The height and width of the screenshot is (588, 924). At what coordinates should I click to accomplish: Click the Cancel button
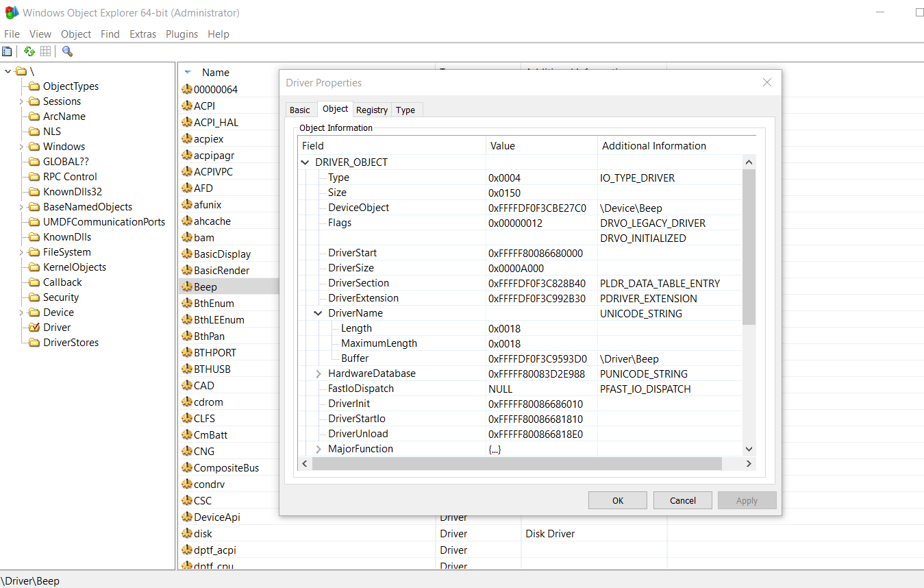click(x=682, y=500)
